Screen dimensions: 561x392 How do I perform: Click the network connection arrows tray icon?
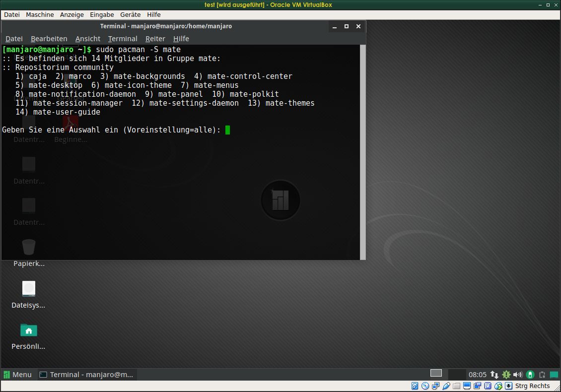tap(494, 375)
